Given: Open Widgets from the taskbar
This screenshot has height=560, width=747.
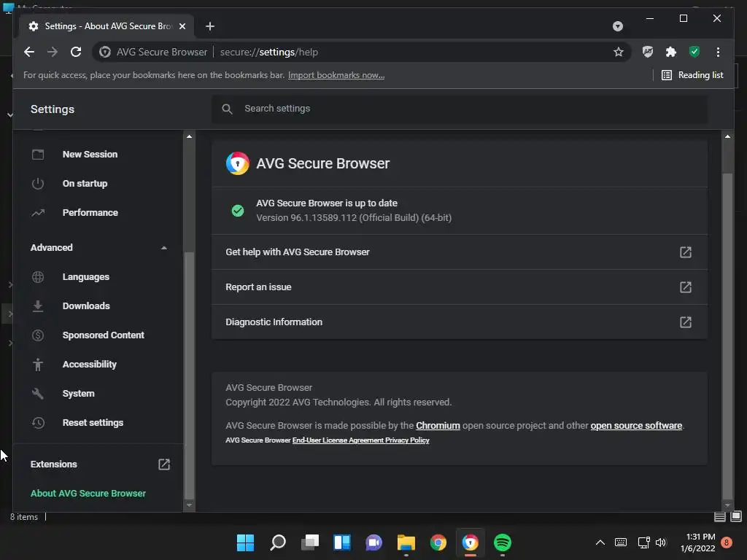Looking at the screenshot, I should (342, 542).
